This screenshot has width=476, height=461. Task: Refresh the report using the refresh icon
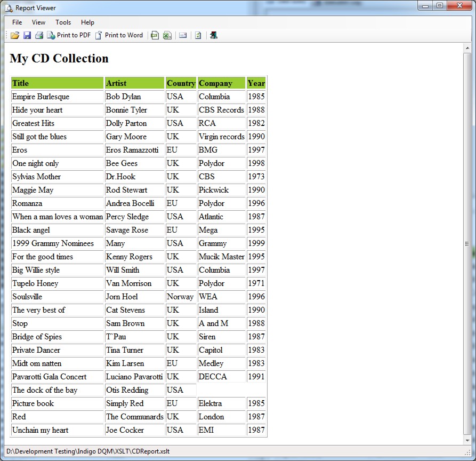[198, 35]
